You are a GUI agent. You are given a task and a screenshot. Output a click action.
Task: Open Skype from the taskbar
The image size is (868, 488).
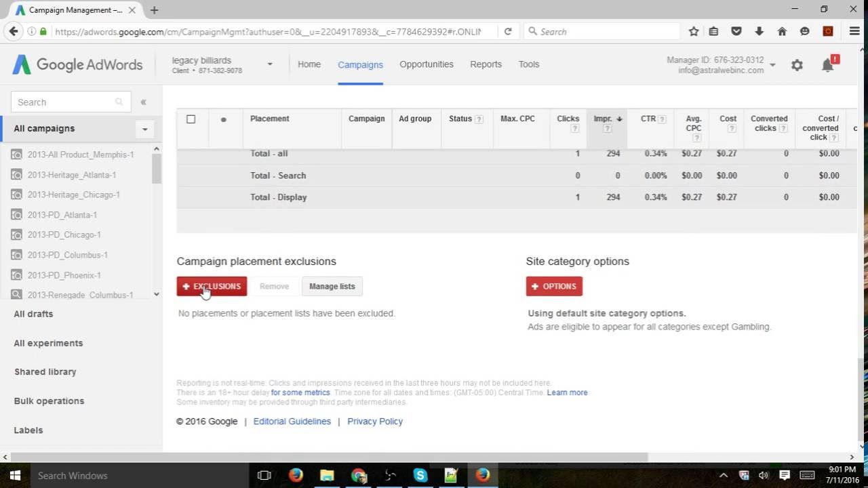420,476
